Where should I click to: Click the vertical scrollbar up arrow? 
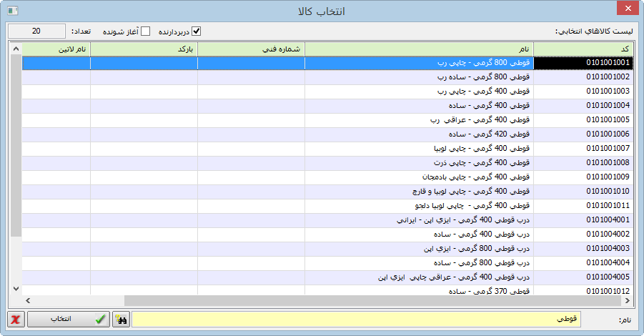(x=16, y=48)
